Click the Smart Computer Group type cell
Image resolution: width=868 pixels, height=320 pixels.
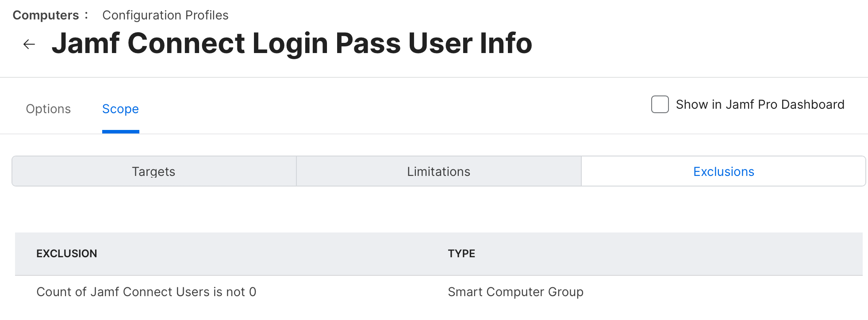click(x=515, y=292)
